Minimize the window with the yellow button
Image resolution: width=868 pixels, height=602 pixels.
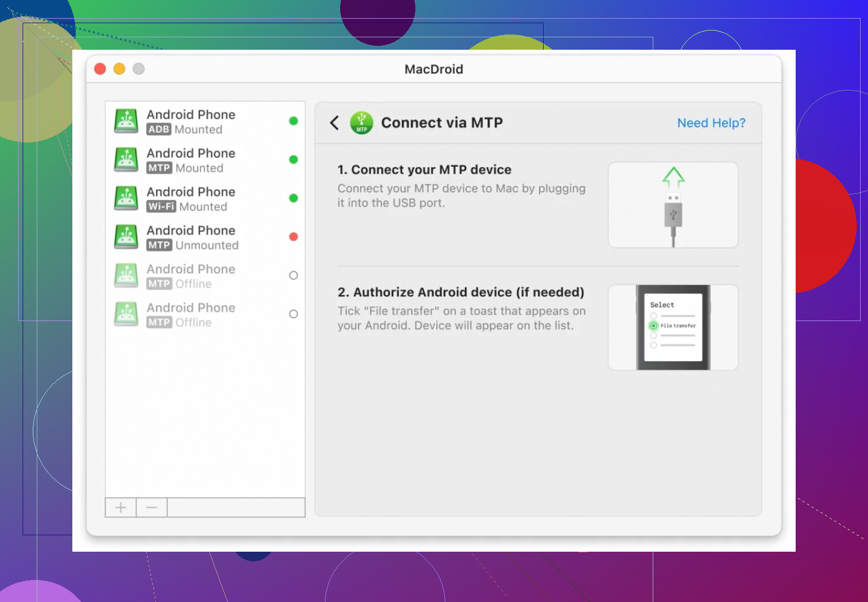(x=119, y=69)
